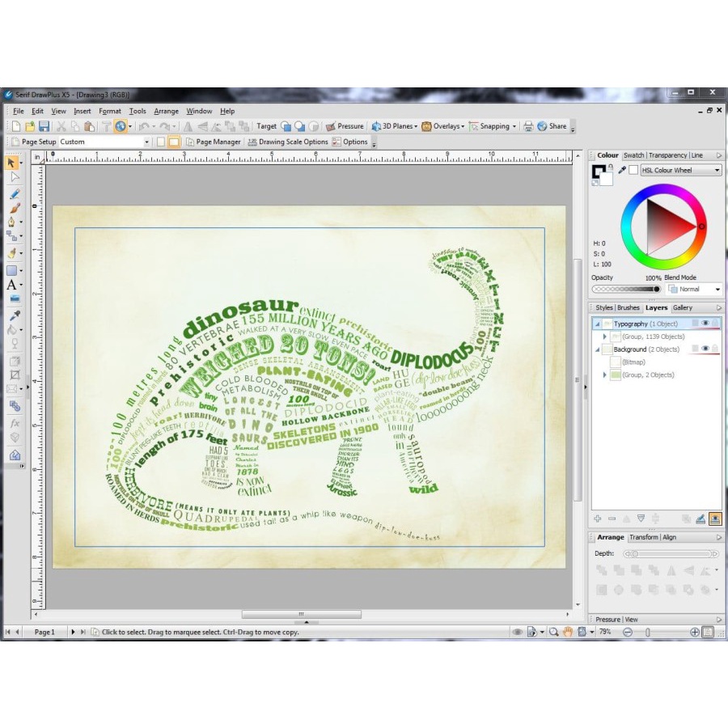Click the Drawing Scale Options button
The height and width of the screenshot is (728, 728).
click(x=288, y=142)
